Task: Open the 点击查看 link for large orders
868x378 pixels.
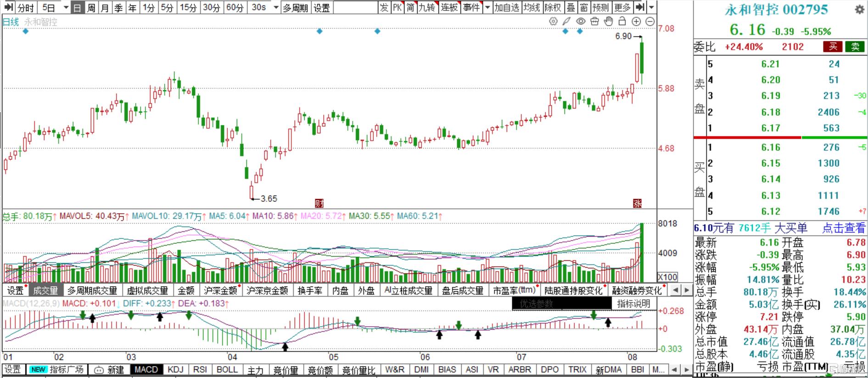Action: [843, 228]
